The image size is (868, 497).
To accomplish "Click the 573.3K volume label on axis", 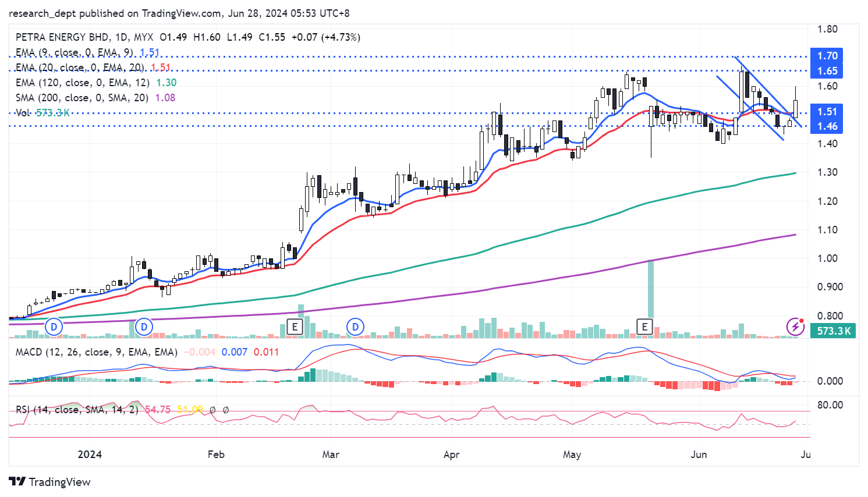I will 834,331.
